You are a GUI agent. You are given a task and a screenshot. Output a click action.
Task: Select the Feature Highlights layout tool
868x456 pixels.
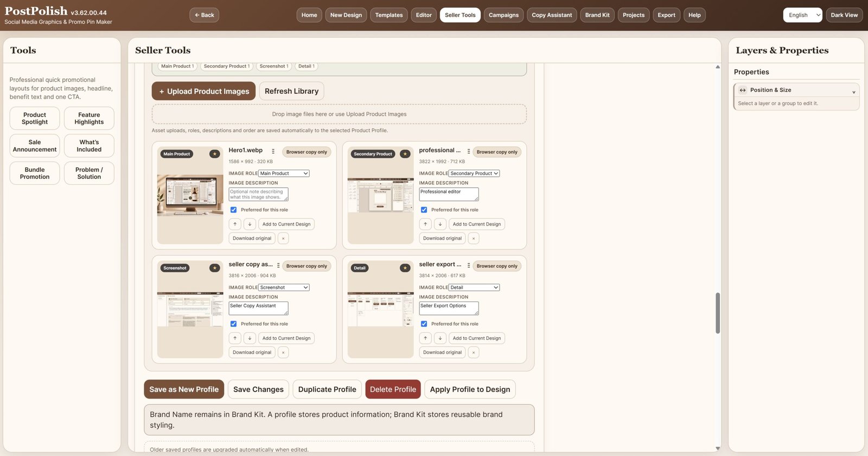click(89, 118)
